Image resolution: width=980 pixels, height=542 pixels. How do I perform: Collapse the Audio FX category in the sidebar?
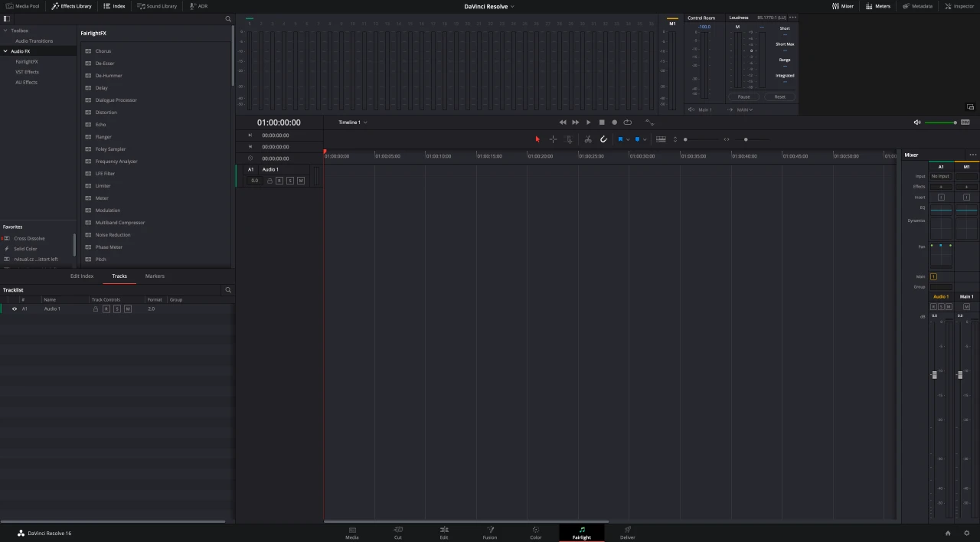click(5, 51)
